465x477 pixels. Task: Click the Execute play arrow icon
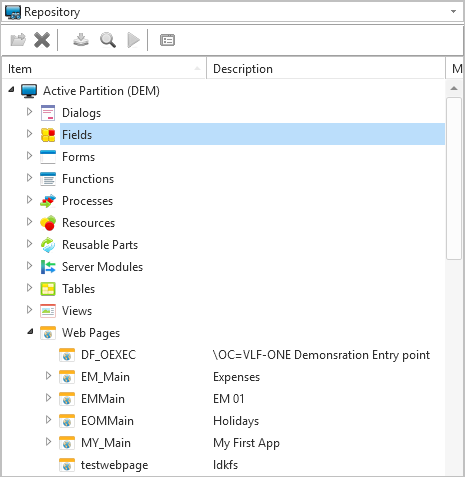point(133,40)
